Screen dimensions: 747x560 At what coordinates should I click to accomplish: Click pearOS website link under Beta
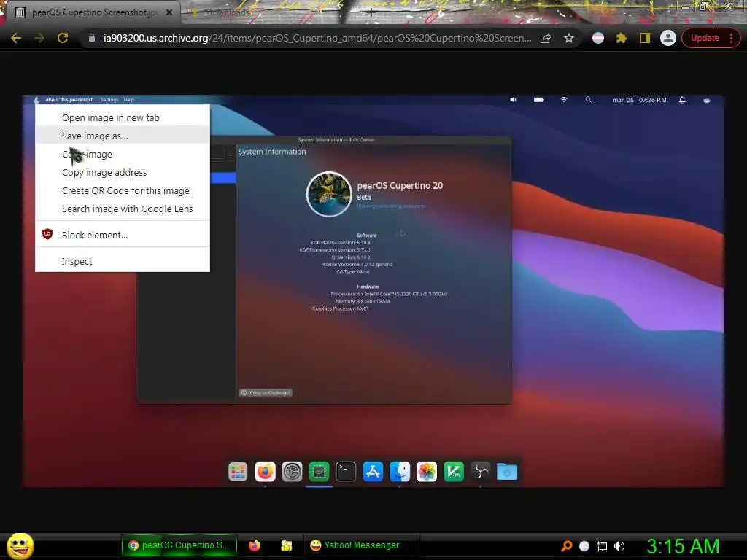click(391, 206)
